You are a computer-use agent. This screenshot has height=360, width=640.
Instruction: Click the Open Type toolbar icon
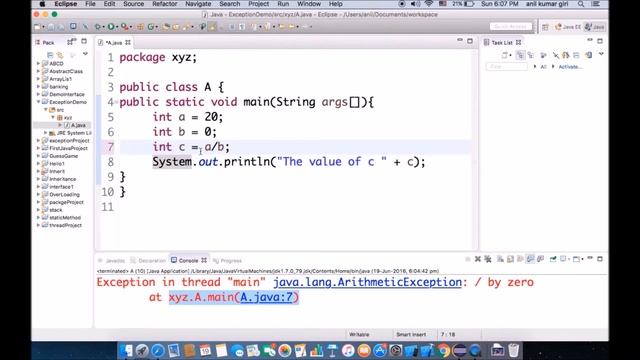tap(166, 27)
